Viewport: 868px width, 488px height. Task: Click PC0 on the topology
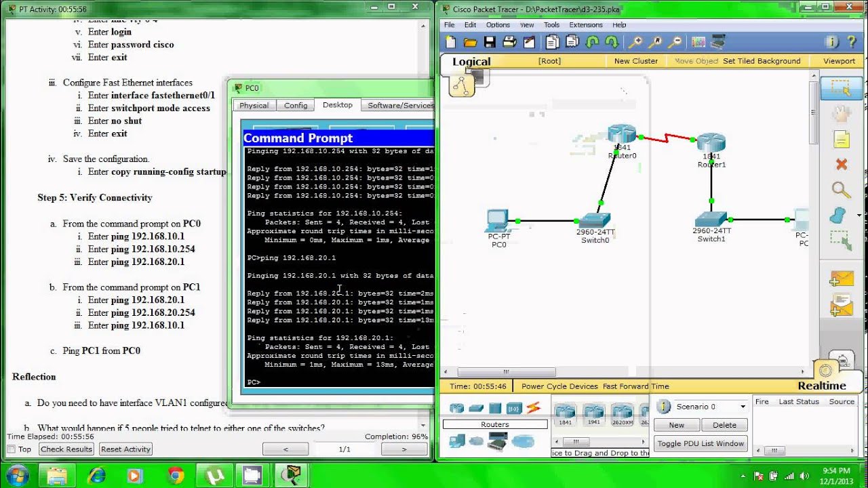tap(498, 221)
